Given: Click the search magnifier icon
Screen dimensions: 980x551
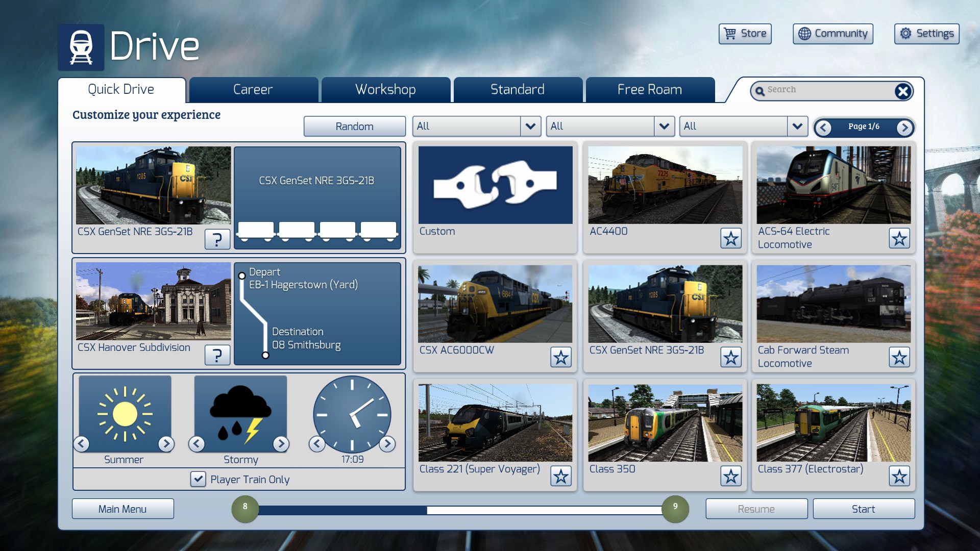Looking at the screenshot, I should 760,91.
